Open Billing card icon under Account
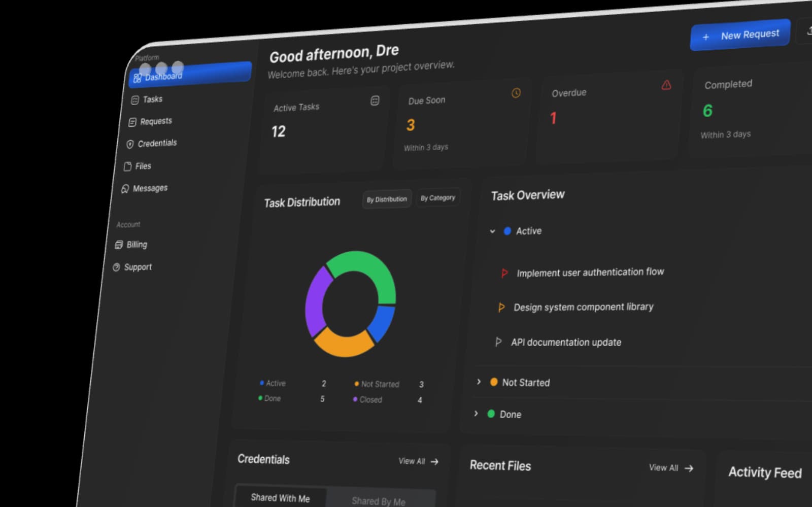The height and width of the screenshot is (507, 812). pyautogui.click(x=119, y=245)
